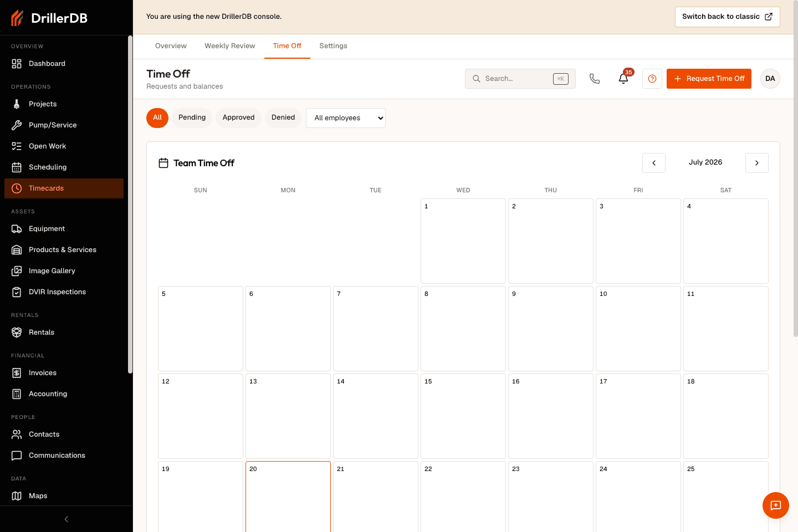The height and width of the screenshot is (532, 798).
Task: Filter by Approved requests
Action: click(x=238, y=118)
